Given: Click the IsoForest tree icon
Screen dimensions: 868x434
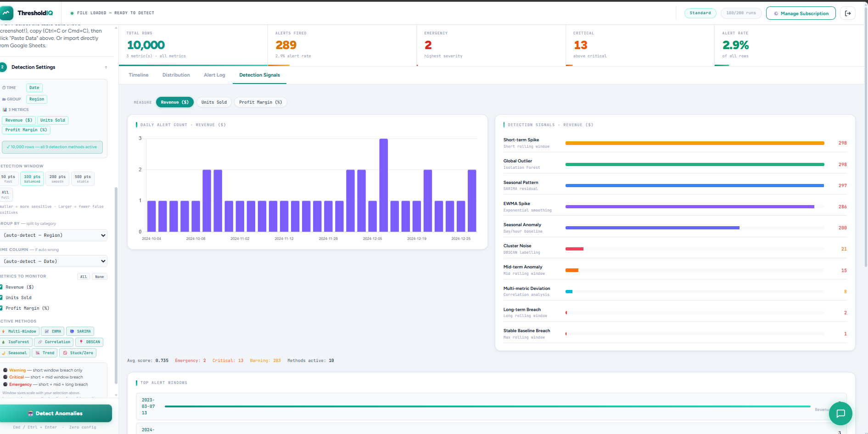Looking at the screenshot, I should (x=4, y=342).
